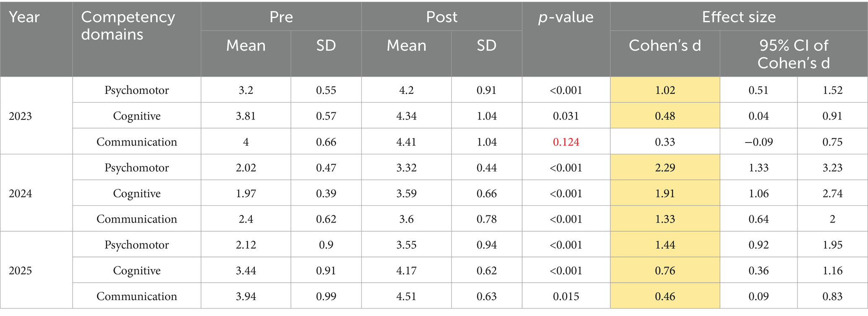
Task: Select the 0.031 p-value cell
Action: click(566, 116)
